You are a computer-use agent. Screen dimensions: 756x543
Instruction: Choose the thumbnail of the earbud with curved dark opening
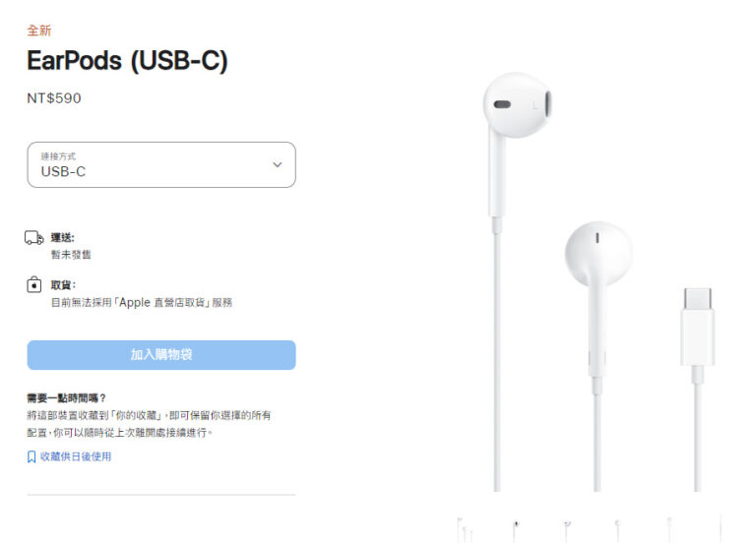tap(567, 530)
